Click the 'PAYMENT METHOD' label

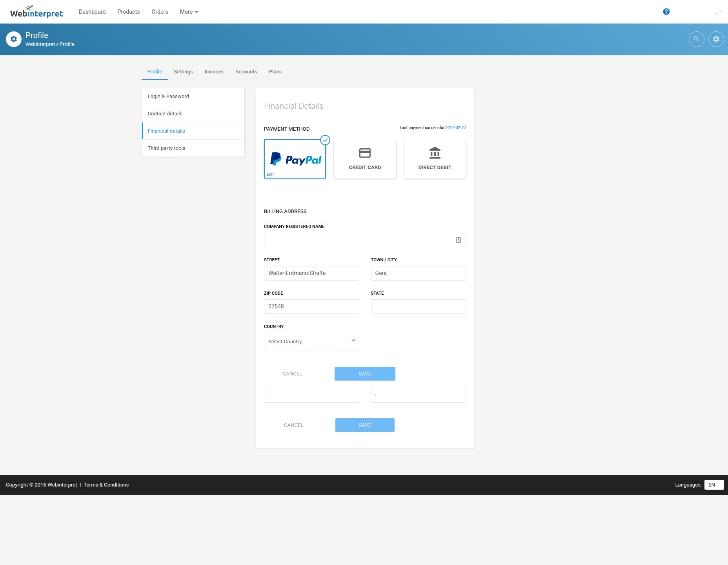click(287, 129)
